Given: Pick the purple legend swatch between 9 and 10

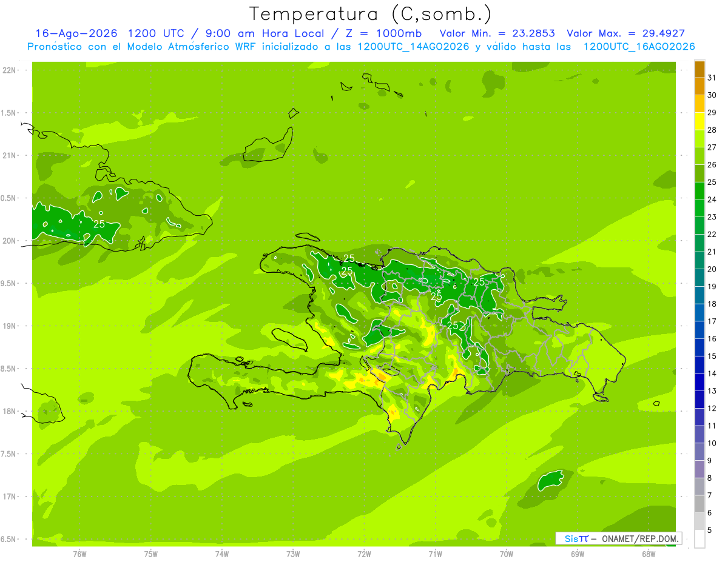Looking at the screenshot, I should click(x=699, y=452).
